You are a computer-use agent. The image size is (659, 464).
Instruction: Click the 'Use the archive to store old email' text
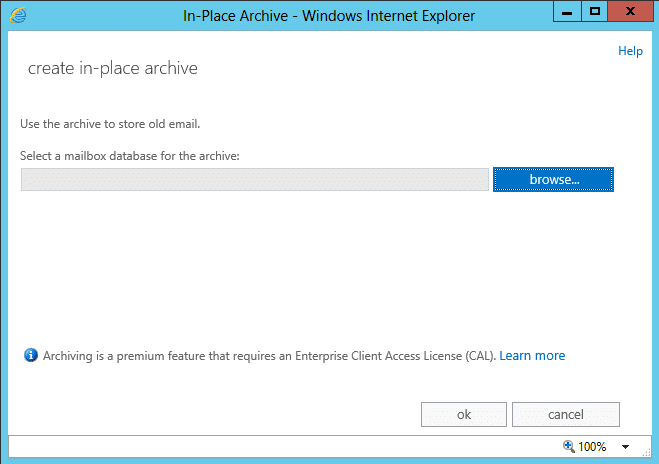(x=110, y=124)
